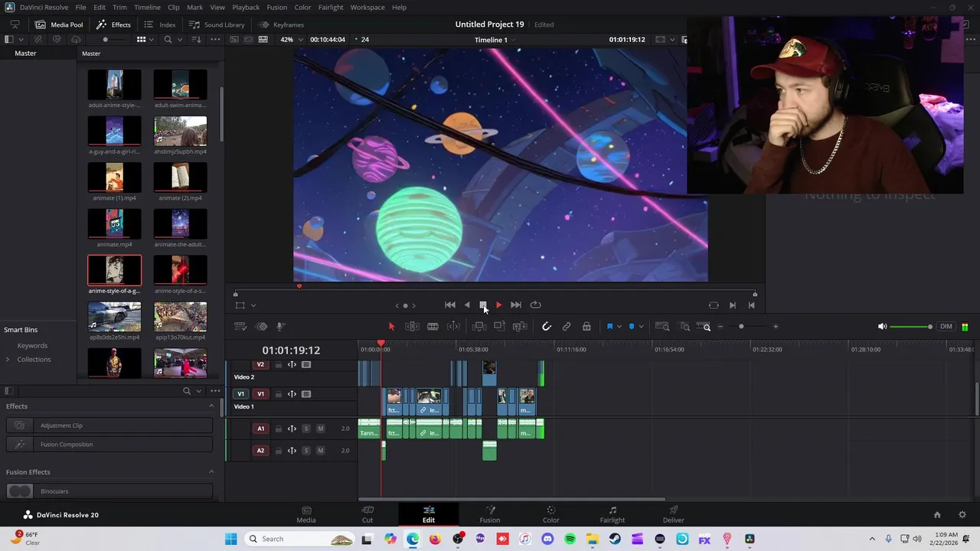The image size is (980, 551).
Task: Toggle Media Pool panel
Action: click(59, 24)
